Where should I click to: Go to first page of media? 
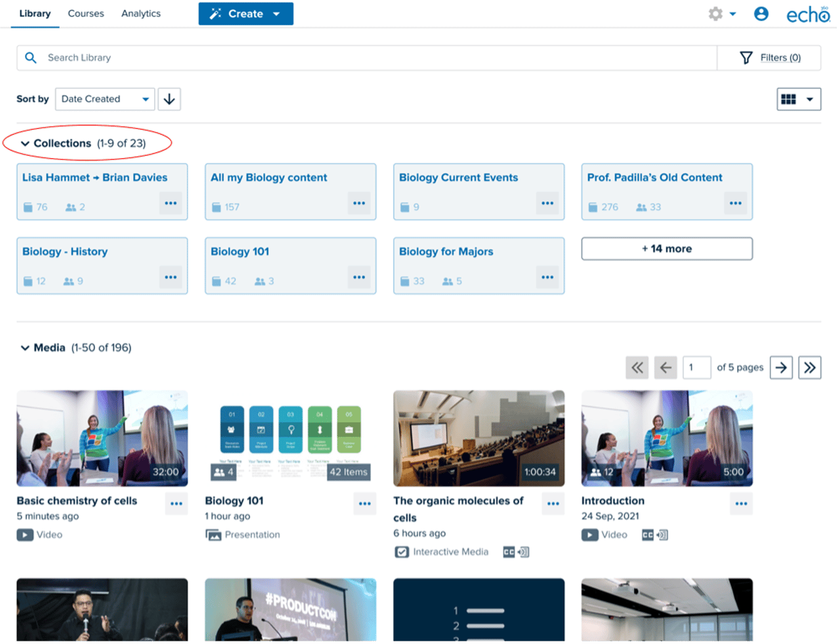[x=637, y=368]
